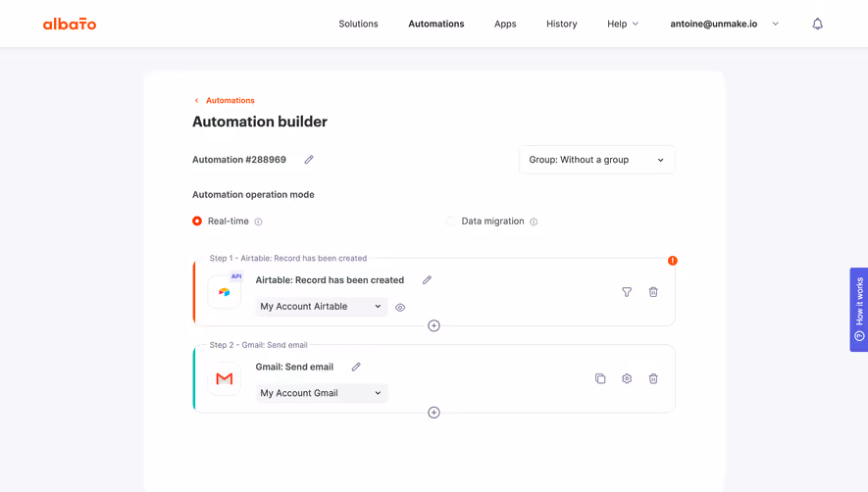Click the Airtable: Record has been created title
The width and height of the screenshot is (868, 492).
pos(330,280)
